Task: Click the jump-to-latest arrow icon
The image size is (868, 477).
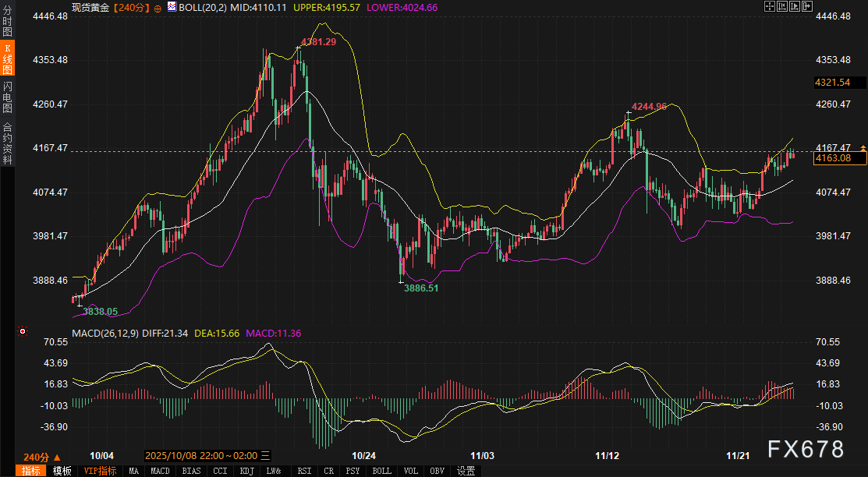Action: coord(808,6)
